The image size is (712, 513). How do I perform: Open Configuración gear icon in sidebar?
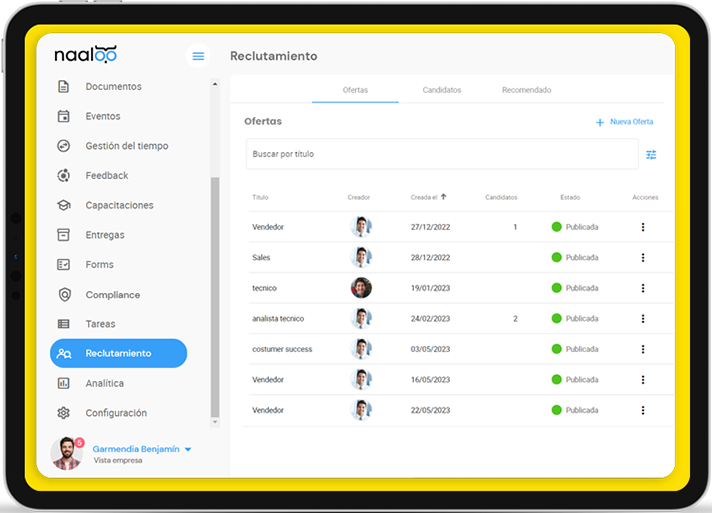pyautogui.click(x=64, y=413)
